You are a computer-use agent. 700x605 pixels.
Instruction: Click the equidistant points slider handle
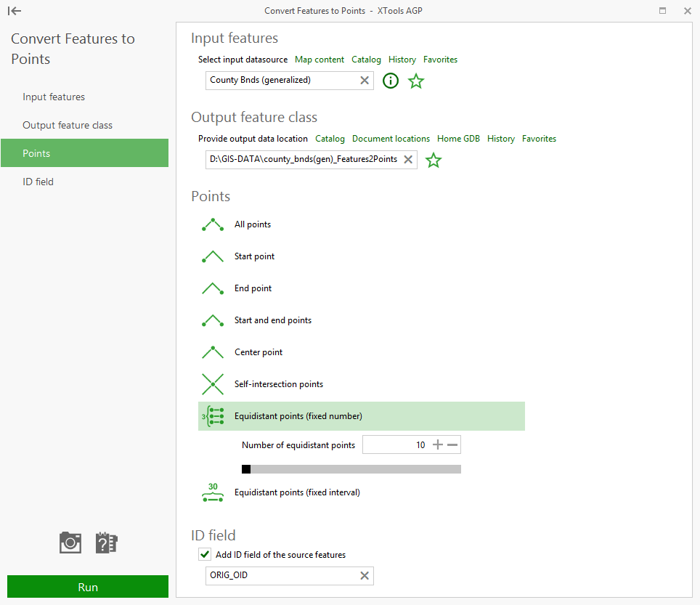(246, 468)
